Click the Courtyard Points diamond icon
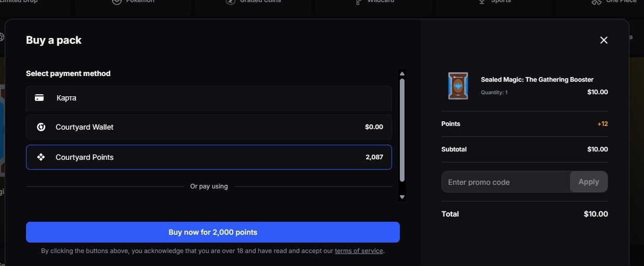Image resolution: width=644 pixels, height=266 pixels. click(41, 157)
